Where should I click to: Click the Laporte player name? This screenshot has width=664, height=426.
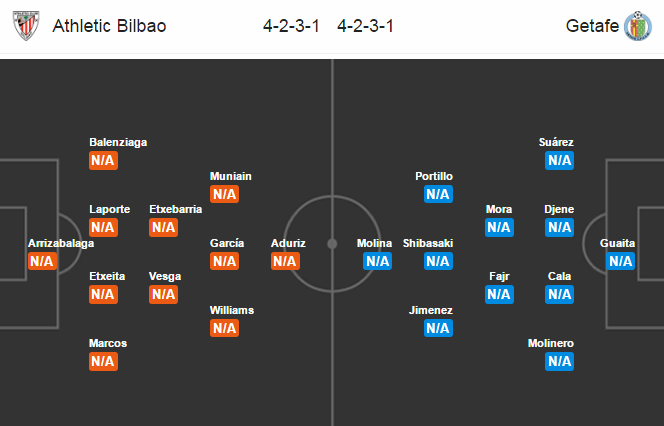point(110,209)
